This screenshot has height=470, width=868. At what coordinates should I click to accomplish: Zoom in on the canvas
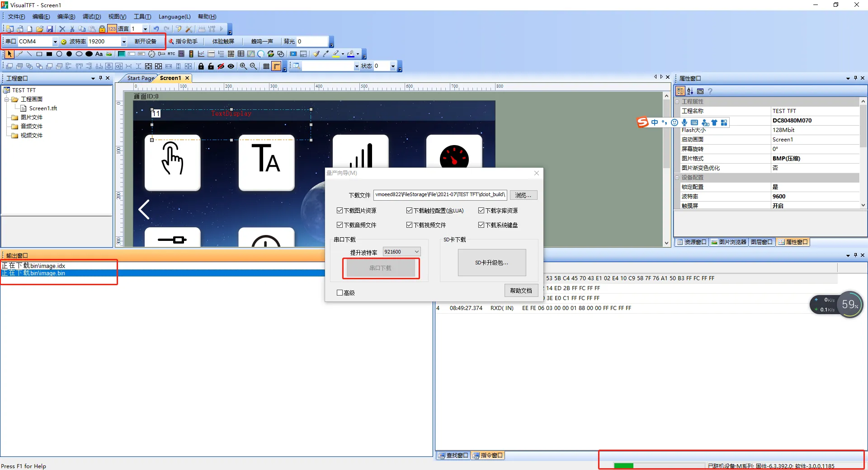pos(243,66)
